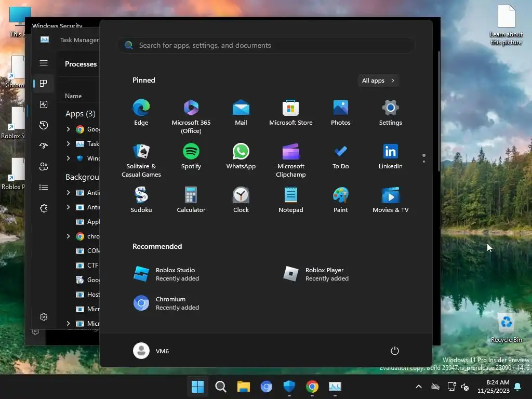
Task: Open File Explorer from taskbar
Action: point(243,387)
